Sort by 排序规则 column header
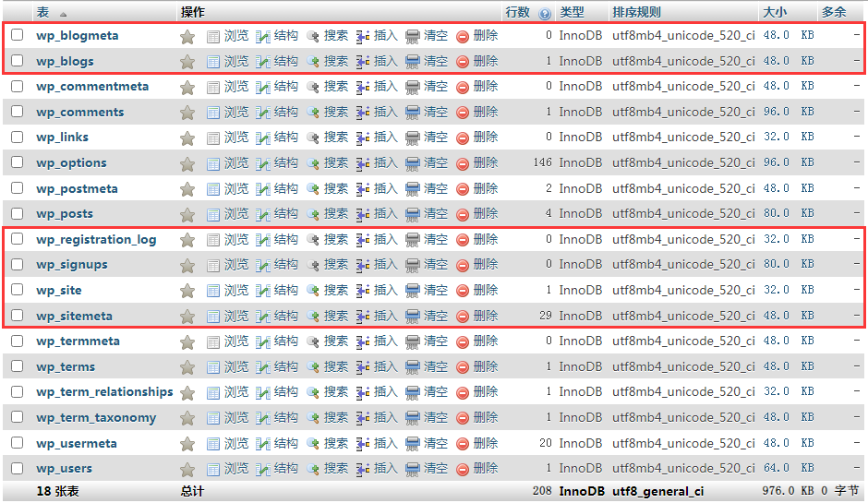Viewport: 868px width, 503px height. (x=636, y=12)
